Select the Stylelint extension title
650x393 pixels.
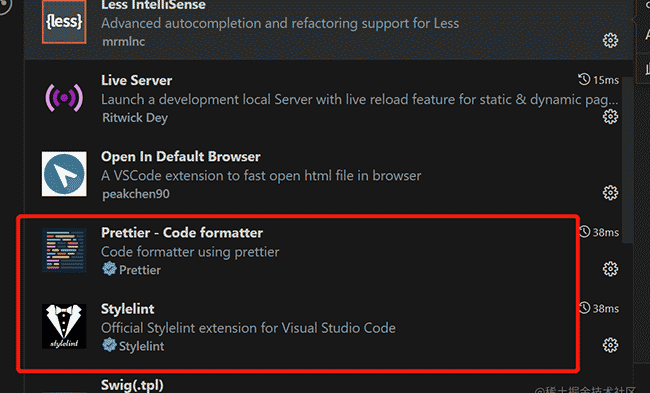click(x=128, y=309)
